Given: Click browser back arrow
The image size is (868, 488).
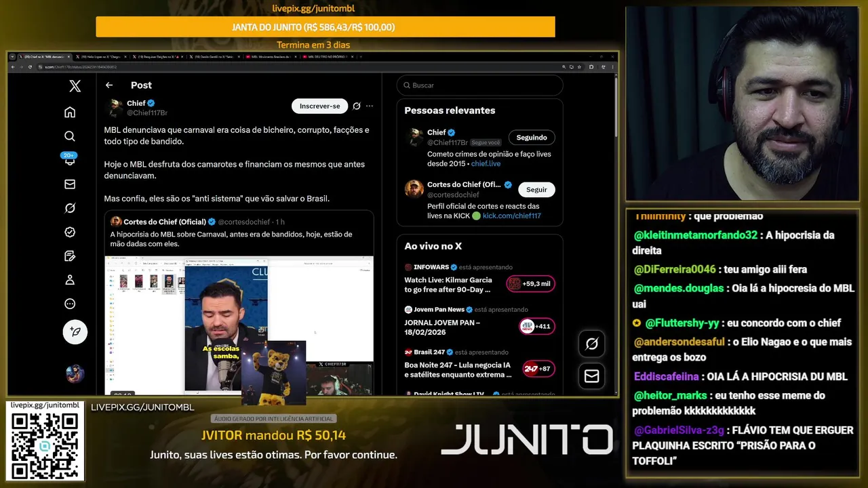Looking at the screenshot, I should pos(12,66).
